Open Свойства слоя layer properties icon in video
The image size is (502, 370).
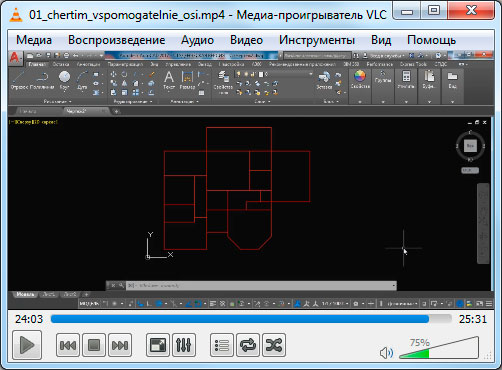[223, 82]
